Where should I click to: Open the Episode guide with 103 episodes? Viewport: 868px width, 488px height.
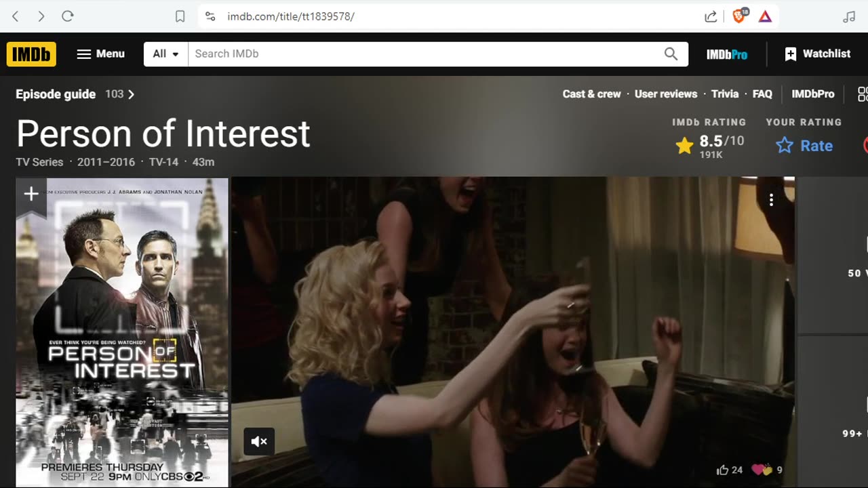75,94
